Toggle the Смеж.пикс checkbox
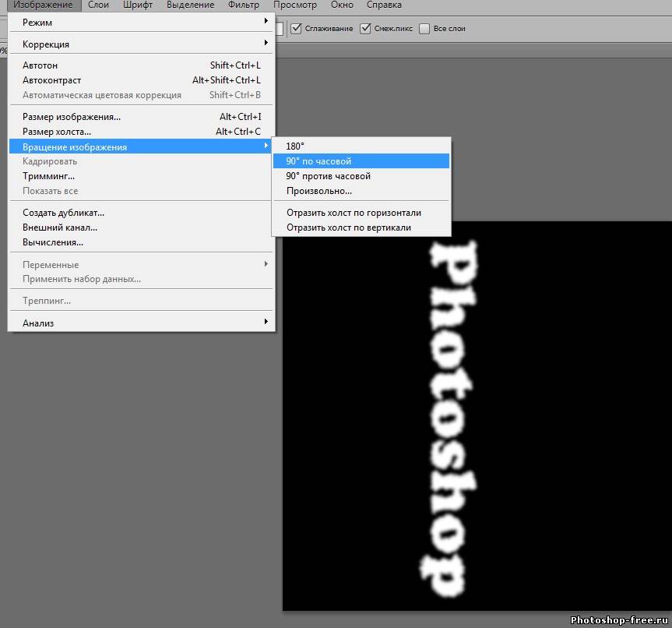The image size is (672, 628). pos(365,29)
